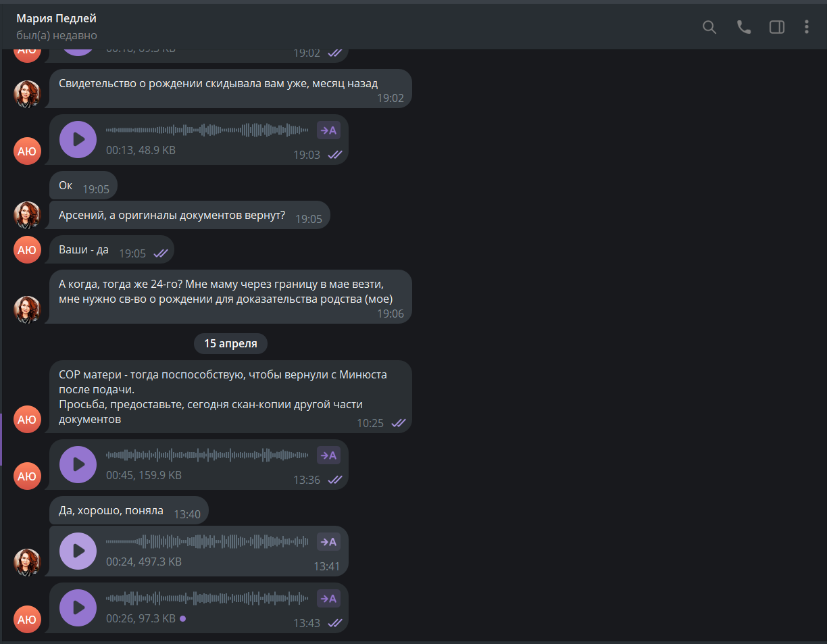Transcribe the 00:13 voice message
The height and width of the screenshot is (644, 827).
click(x=329, y=130)
